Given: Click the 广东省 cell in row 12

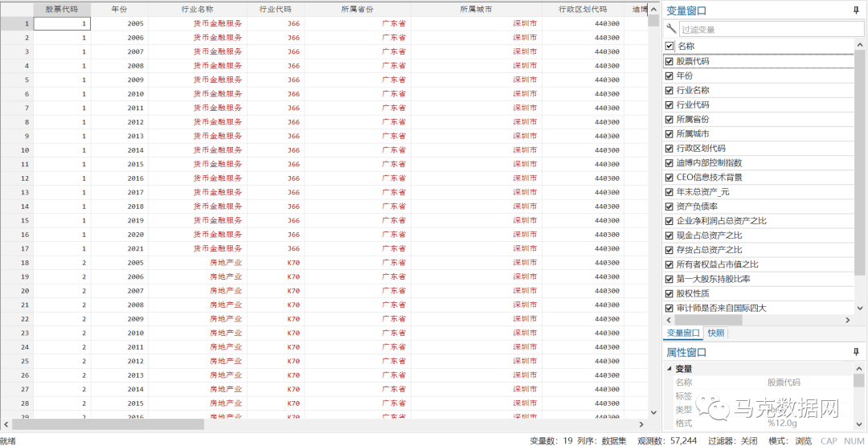Looking at the screenshot, I should (358, 178).
